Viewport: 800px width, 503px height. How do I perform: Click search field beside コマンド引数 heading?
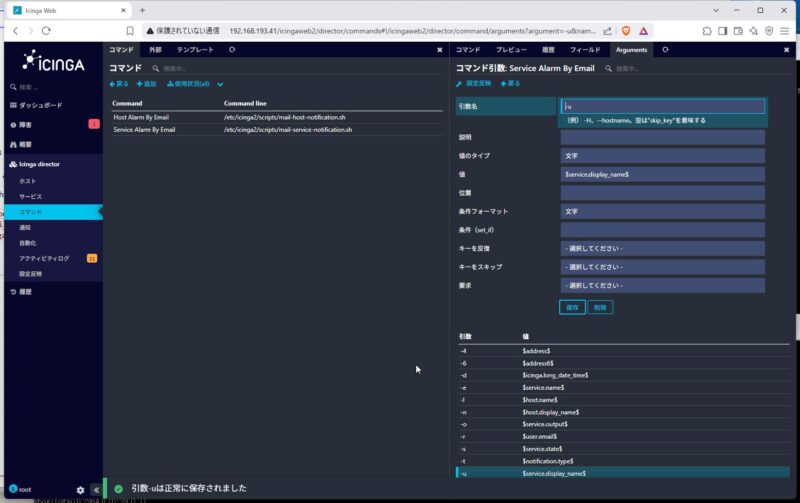pyautogui.click(x=628, y=68)
